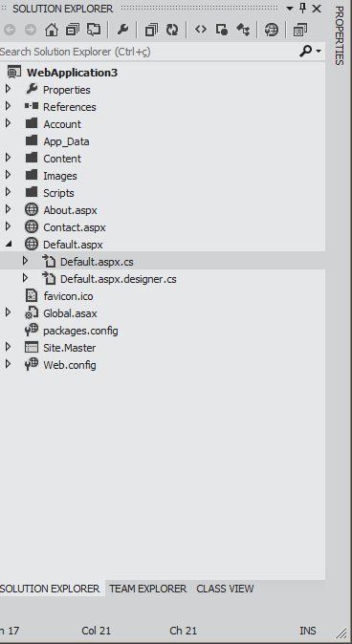Open the search options dropdown arrow
The height and width of the screenshot is (644, 352).
pos(319,51)
